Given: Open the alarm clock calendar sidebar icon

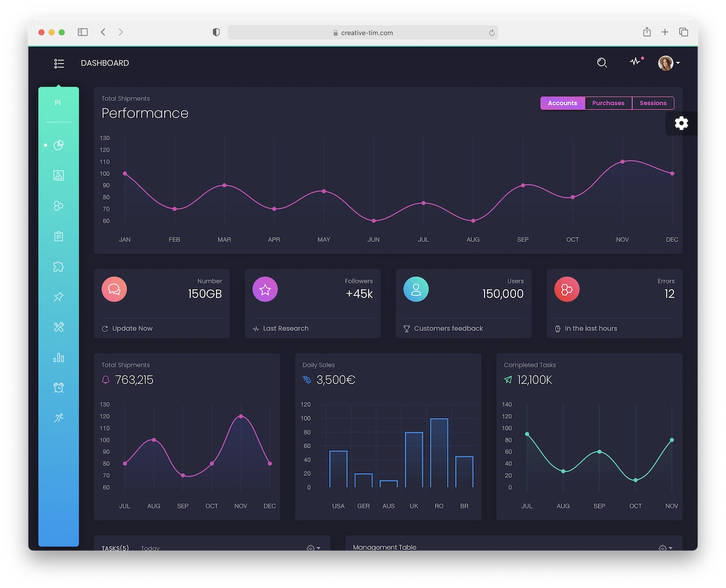Looking at the screenshot, I should [x=59, y=388].
